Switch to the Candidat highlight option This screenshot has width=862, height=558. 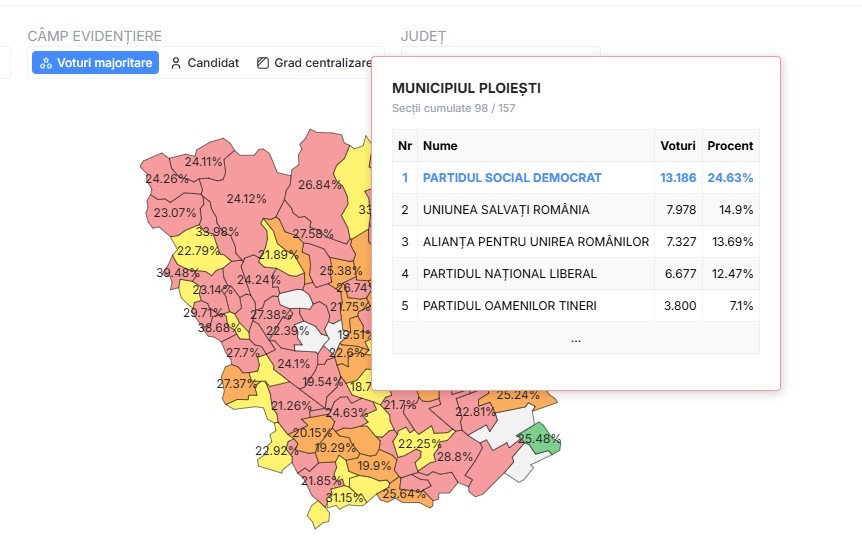tap(205, 63)
